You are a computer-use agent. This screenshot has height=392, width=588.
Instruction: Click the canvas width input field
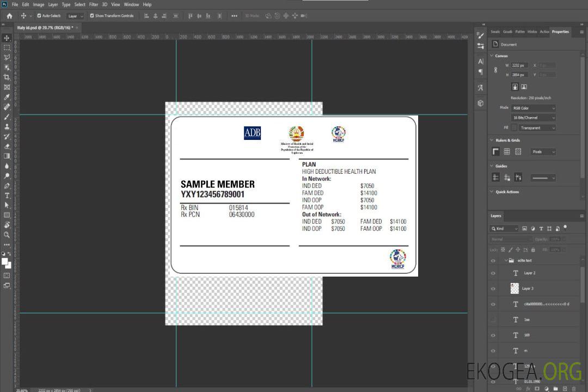coord(519,65)
